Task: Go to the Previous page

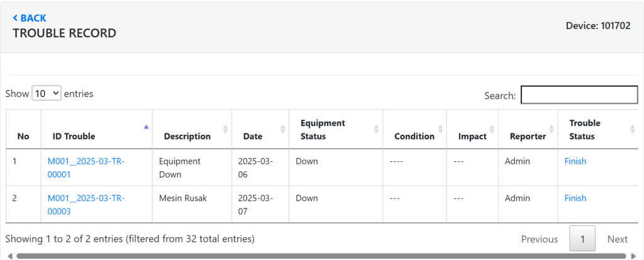Action: [539, 239]
